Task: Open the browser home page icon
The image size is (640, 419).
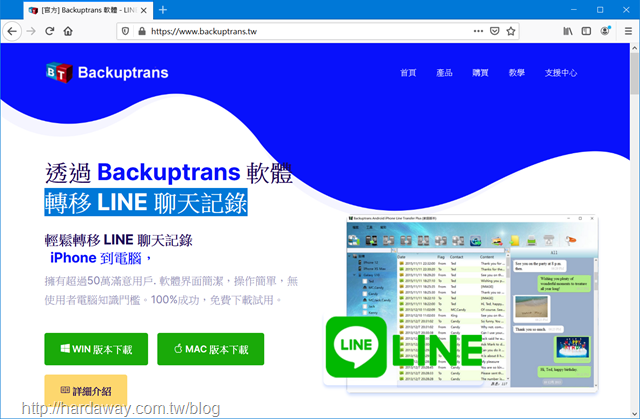Action: click(68, 31)
